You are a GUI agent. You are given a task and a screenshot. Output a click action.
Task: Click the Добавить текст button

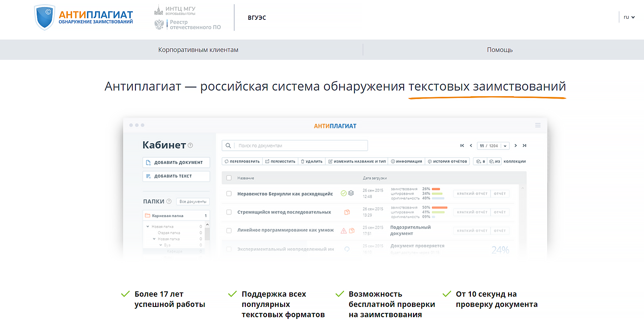176,176
